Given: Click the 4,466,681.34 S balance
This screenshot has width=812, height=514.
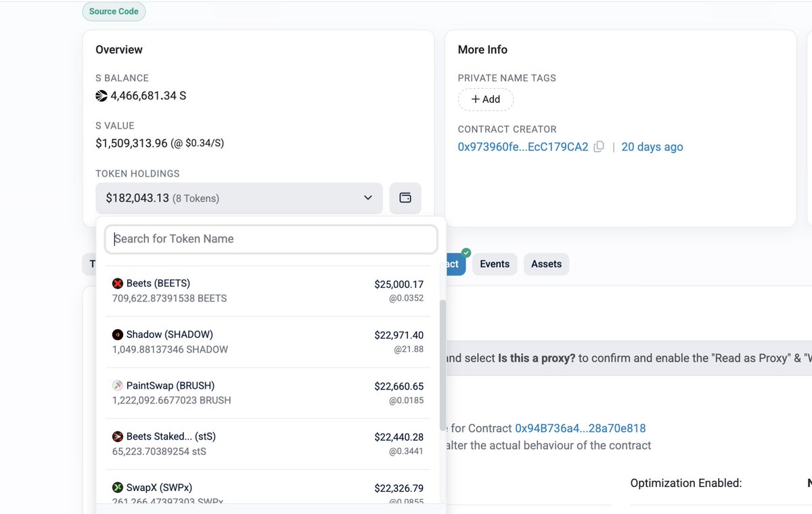Looking at the screenshot, I should (148, 96).
